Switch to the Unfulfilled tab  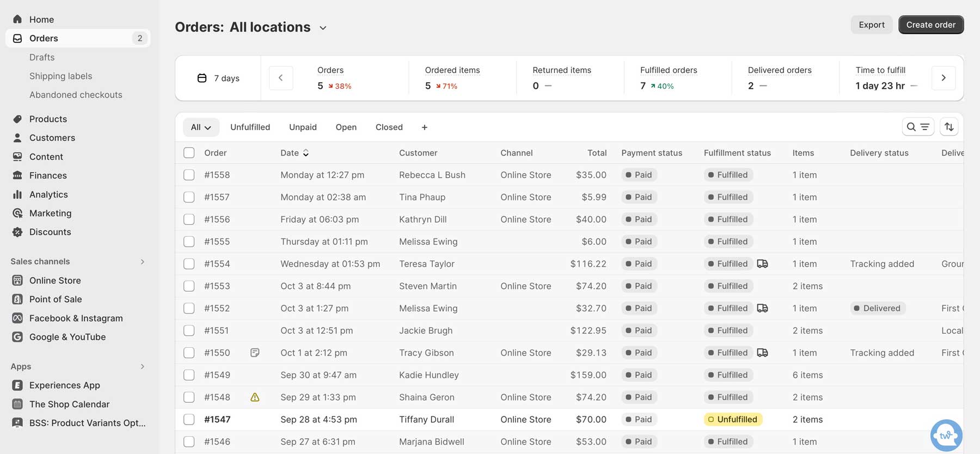pyautogui.click(x=250, y=127)
